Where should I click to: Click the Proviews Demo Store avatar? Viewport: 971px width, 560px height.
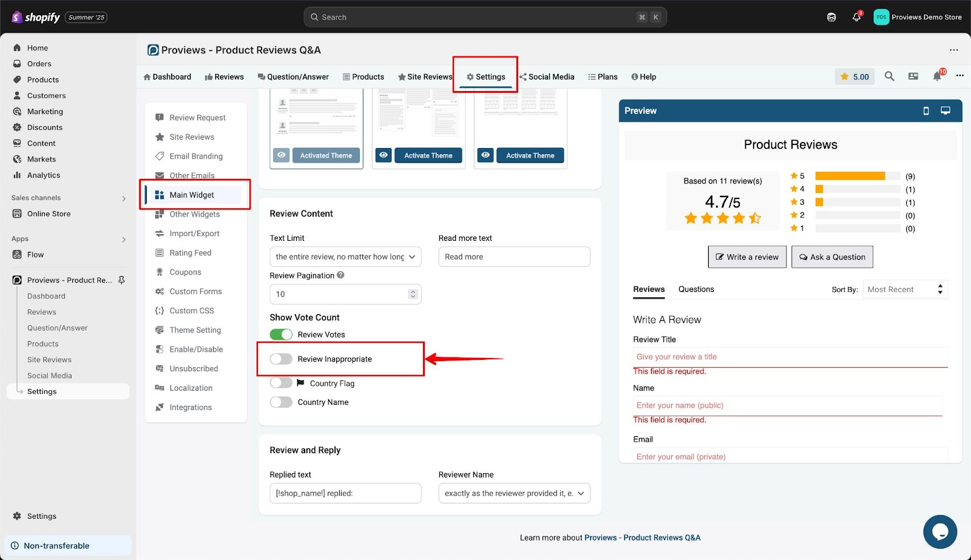click(x=881, y=17)
